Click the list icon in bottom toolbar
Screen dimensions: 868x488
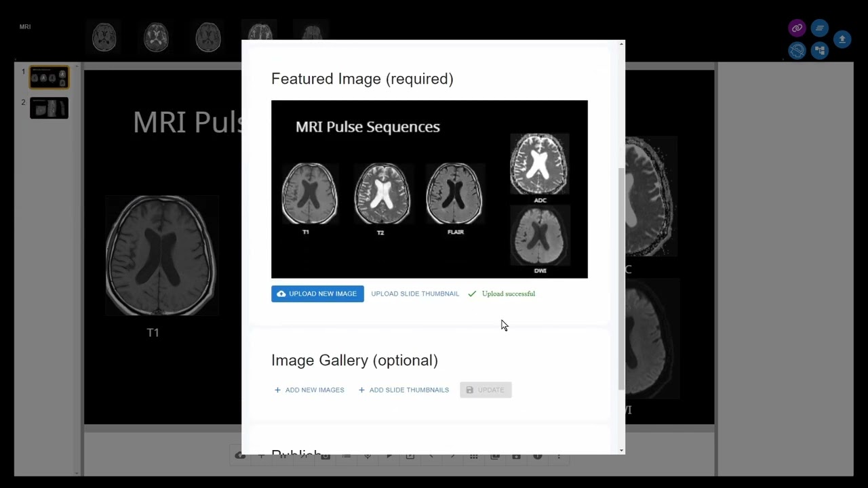point(347,456)
